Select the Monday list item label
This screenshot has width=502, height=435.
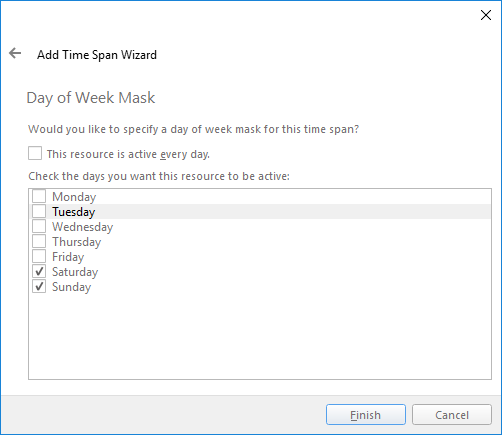[x=74, y=197]
